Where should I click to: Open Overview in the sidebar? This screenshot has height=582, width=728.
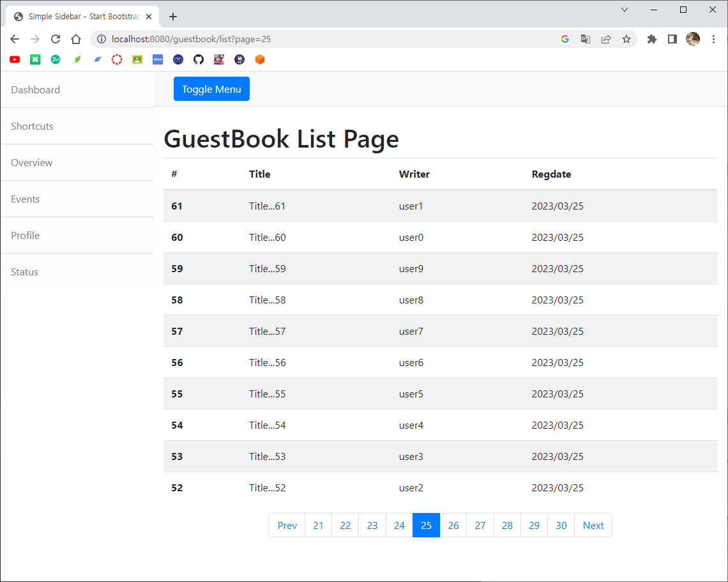[77, 162]
